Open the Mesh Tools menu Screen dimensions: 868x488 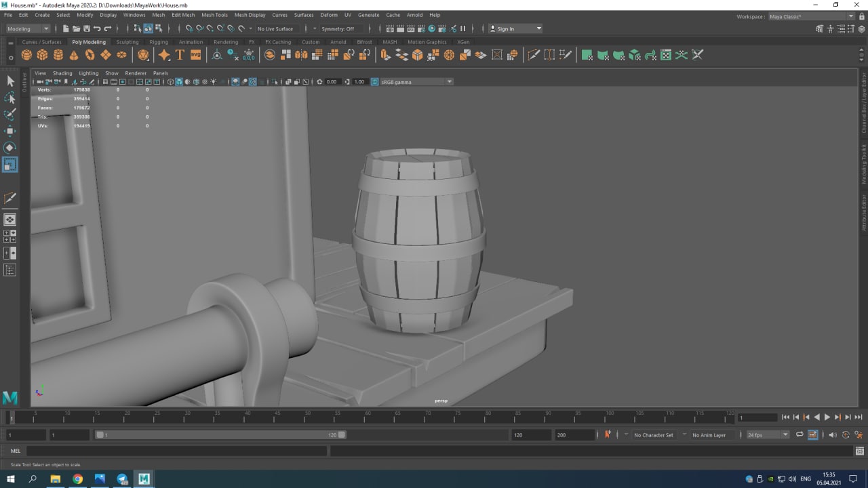click(x=214, y=15)
